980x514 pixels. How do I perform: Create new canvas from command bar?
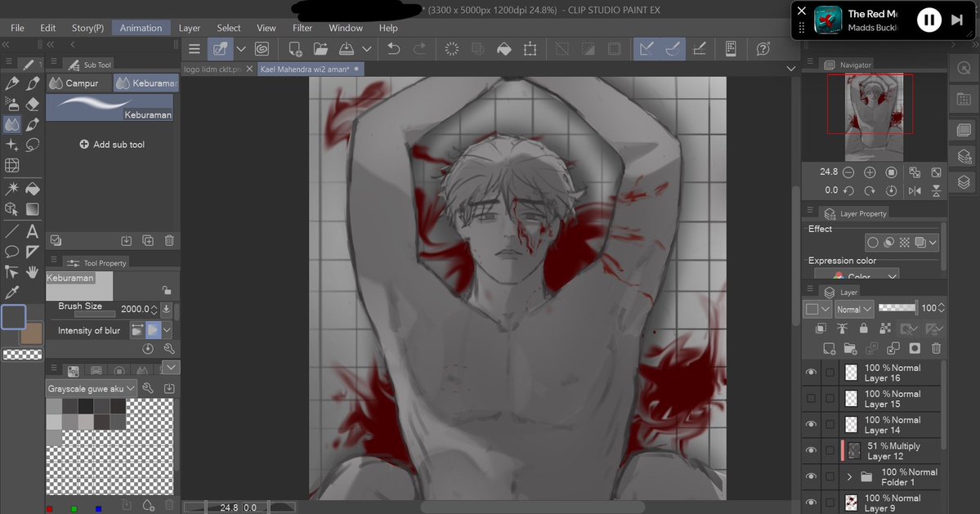pyautogui.click(x=295, y=49)
